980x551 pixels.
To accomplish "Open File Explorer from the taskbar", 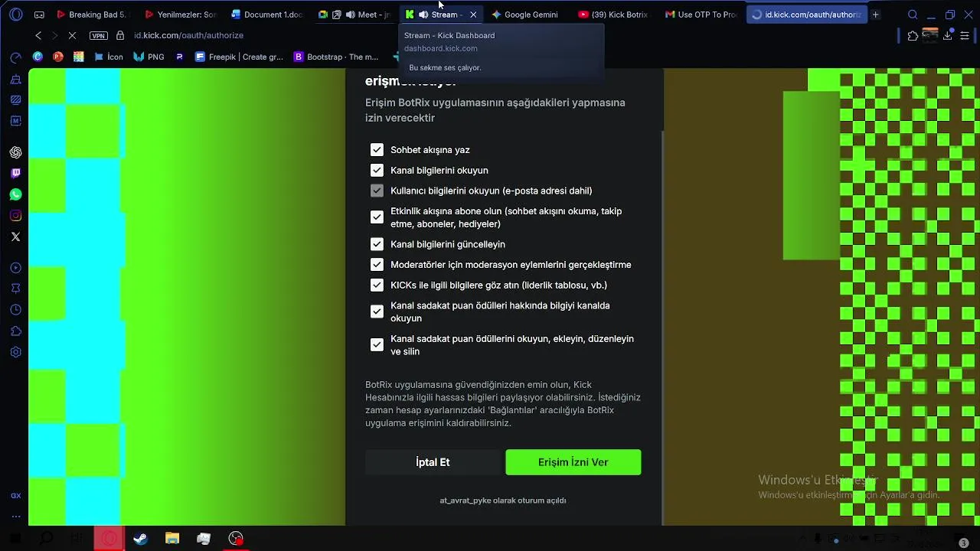I will (x=172, y=539).
